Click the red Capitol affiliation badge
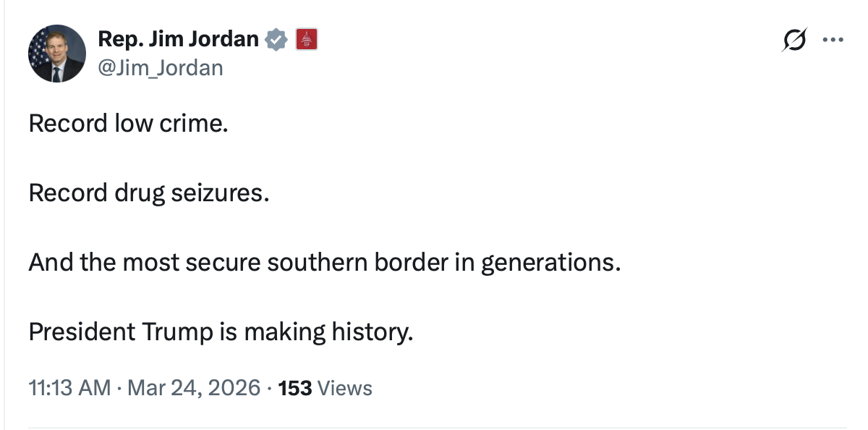Screen dimensions: 868x430 [x=307, y=39]
